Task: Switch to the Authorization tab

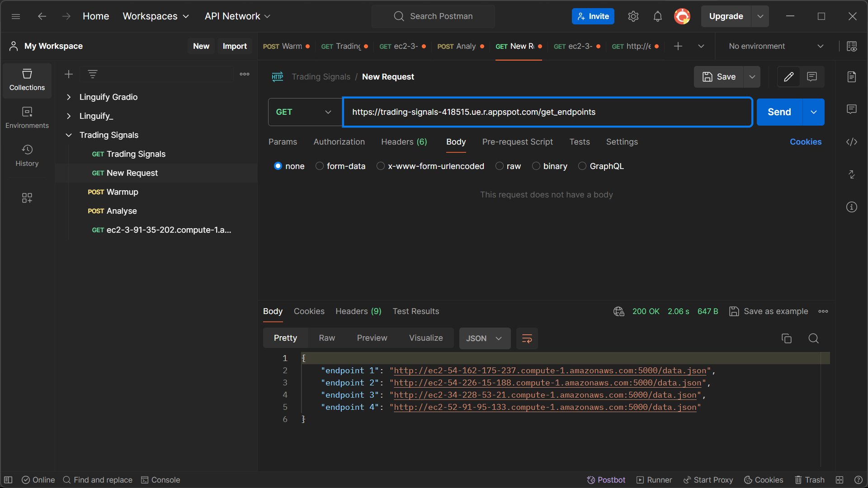Action: point(339,142)
